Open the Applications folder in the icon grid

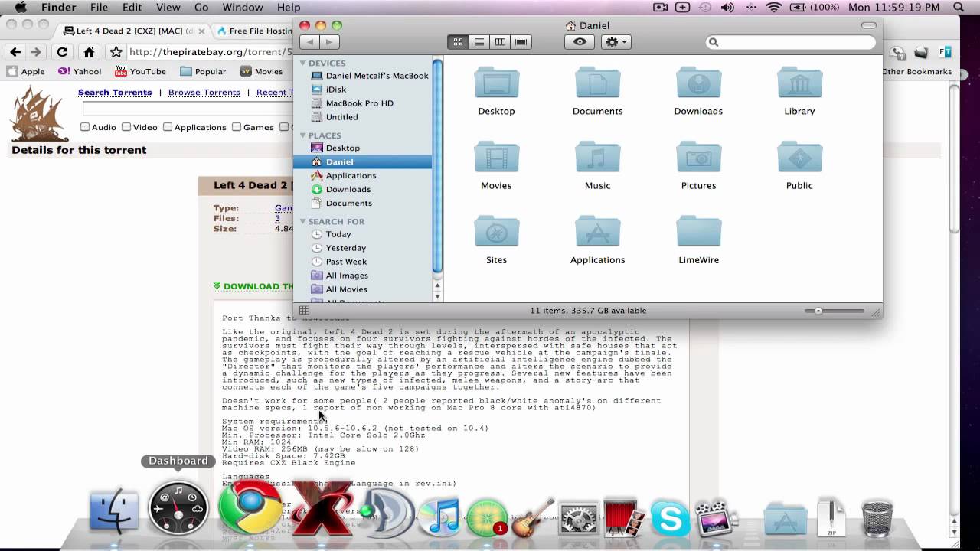[x=597, y=231]
